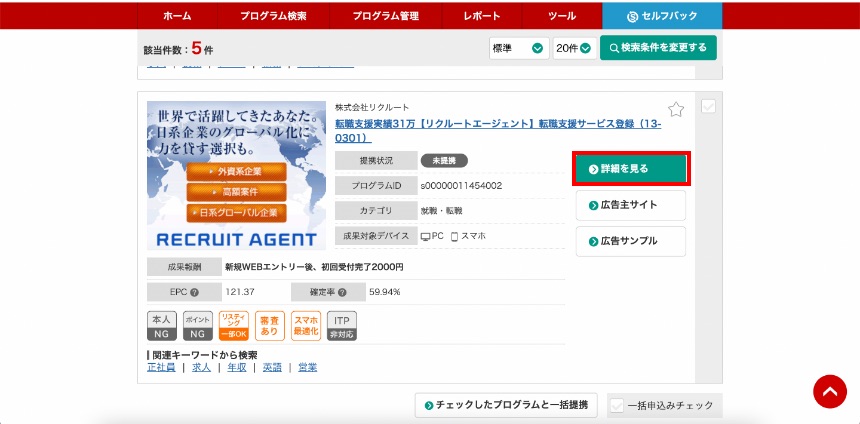Open the プログラム検索 menu tab
This screenshot has height=424, width=860.
pos(273,16)
